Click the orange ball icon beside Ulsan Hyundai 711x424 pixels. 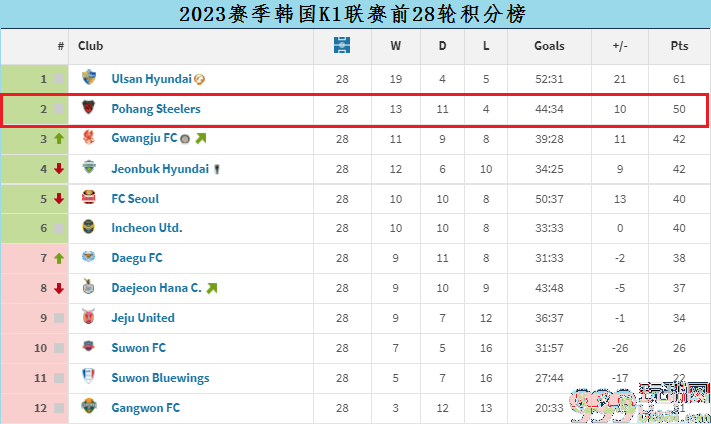click(200, 79)
